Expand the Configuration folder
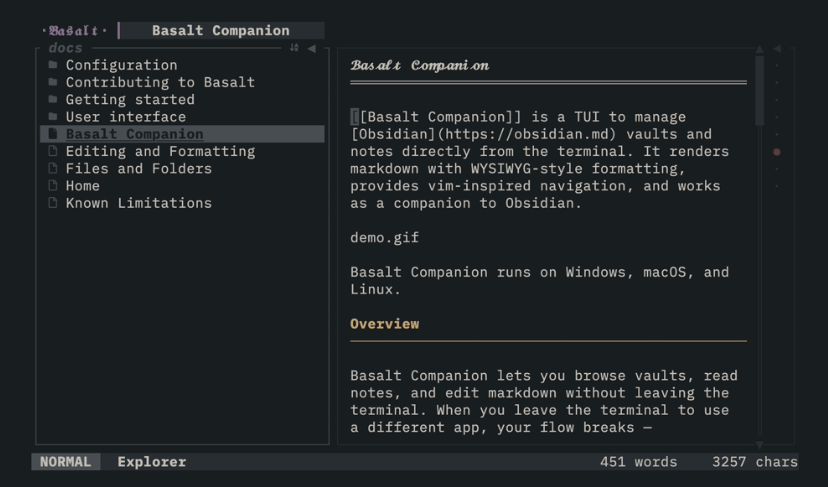 point(121,65)
